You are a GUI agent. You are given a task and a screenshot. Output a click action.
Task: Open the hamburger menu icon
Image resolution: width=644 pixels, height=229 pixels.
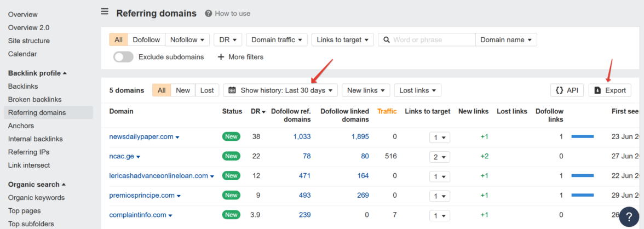point(105,12)
